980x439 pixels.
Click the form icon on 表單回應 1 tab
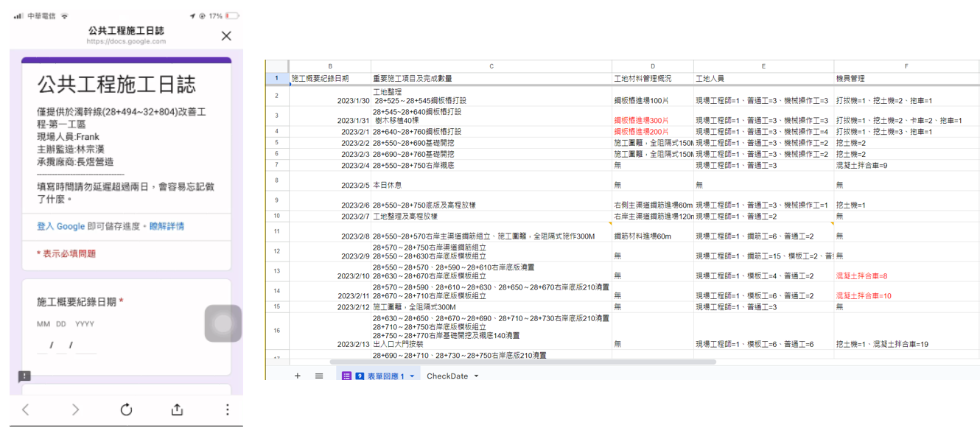pos(347,376)
